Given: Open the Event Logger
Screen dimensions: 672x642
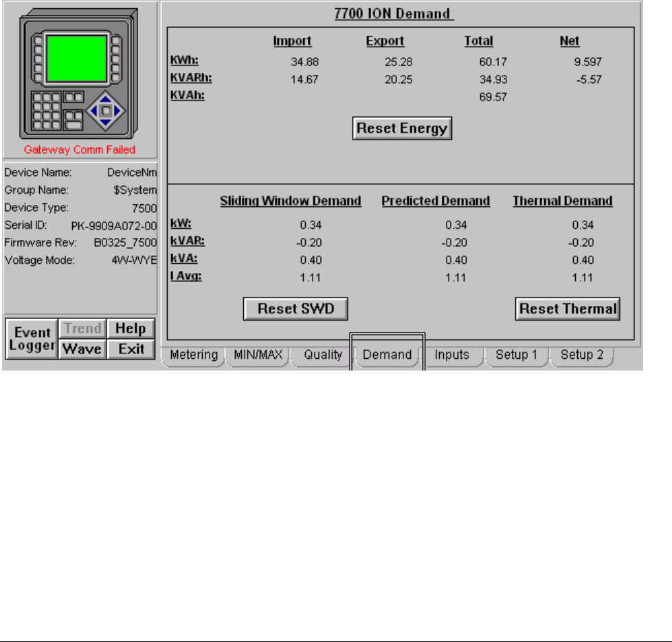Looking at the screenshot, I should pyautogui.click(x=32, y=339).
